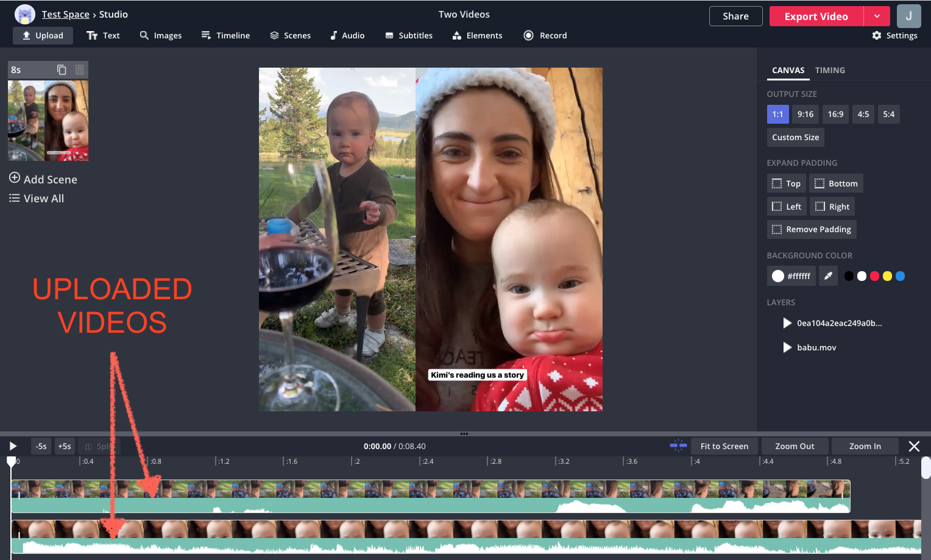Image resolution: width=931 pixels, height=560 pixels.
Task: Choose the black background color swatch
Action: click(849, 276)
